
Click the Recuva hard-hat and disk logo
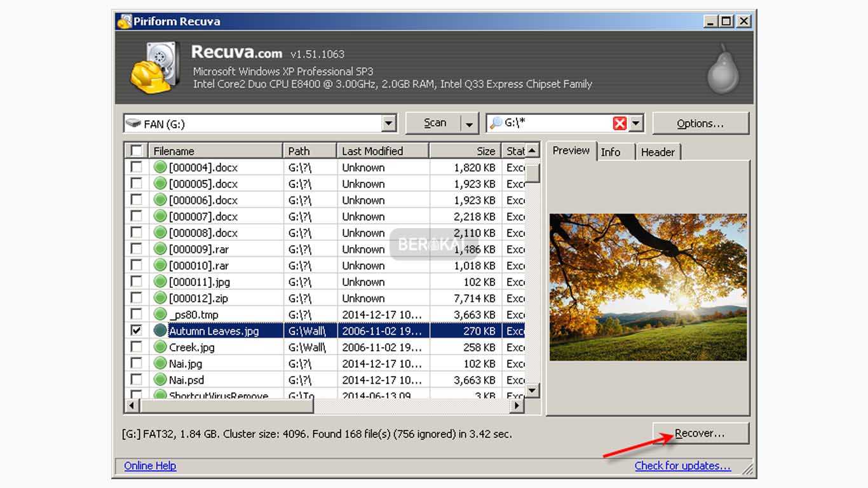[x=154, y=67]
